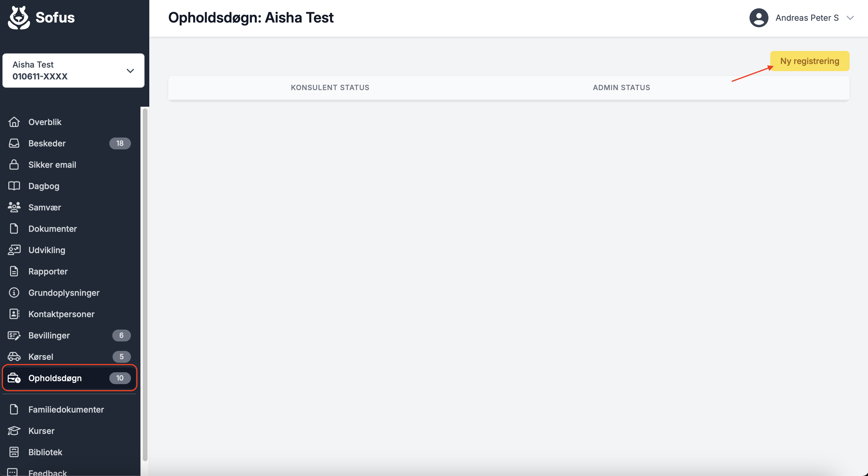Click the Sofus fox logo icon
Image resolution: width=868 pixels, height=476 pixels.
tap(19, 17)
